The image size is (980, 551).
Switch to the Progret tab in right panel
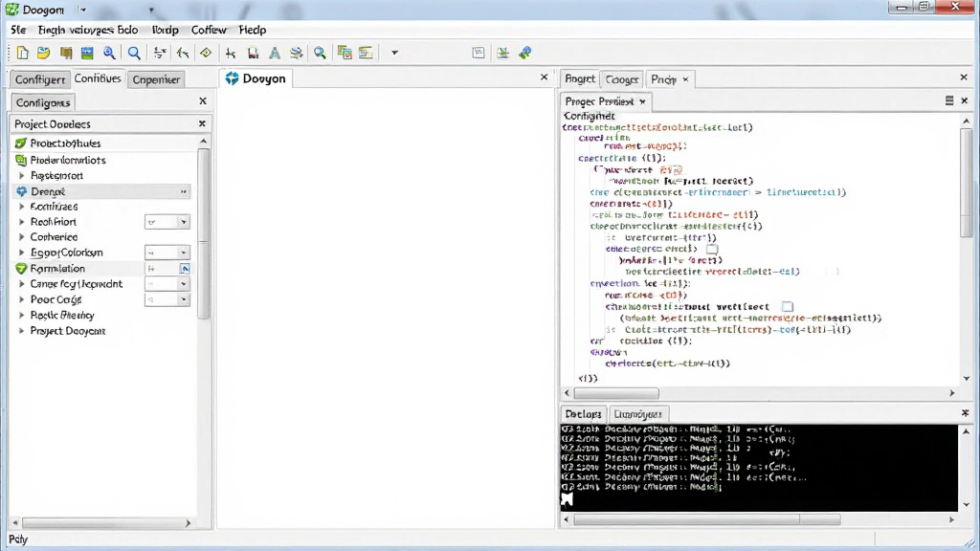click(579, 78)
